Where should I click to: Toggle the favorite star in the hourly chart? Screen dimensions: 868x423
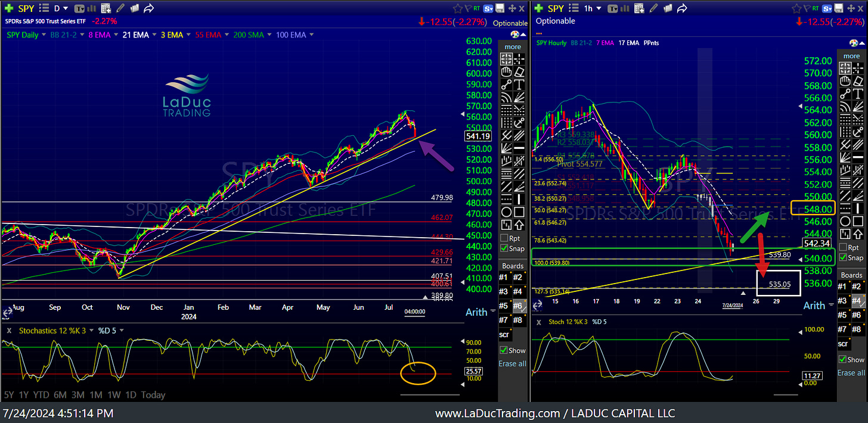click(796, 8)
